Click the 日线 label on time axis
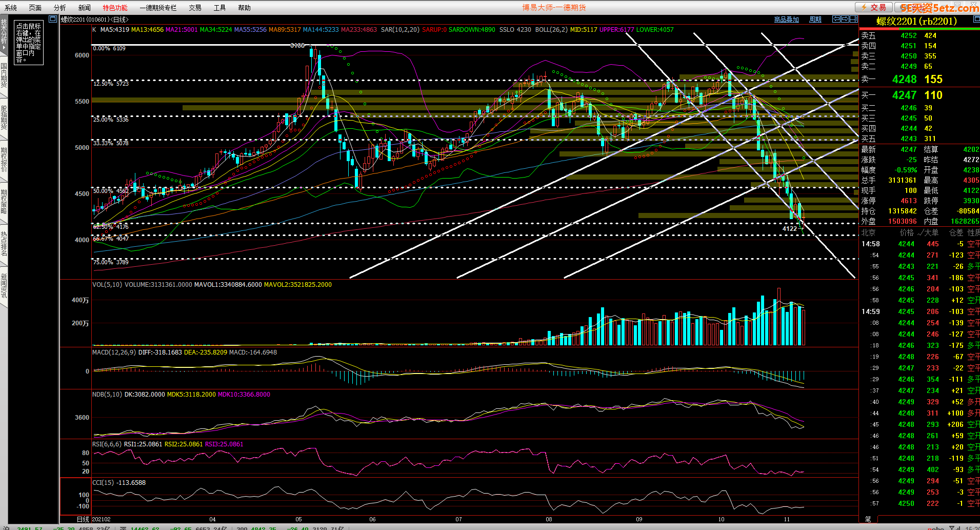 coord(83,519)
